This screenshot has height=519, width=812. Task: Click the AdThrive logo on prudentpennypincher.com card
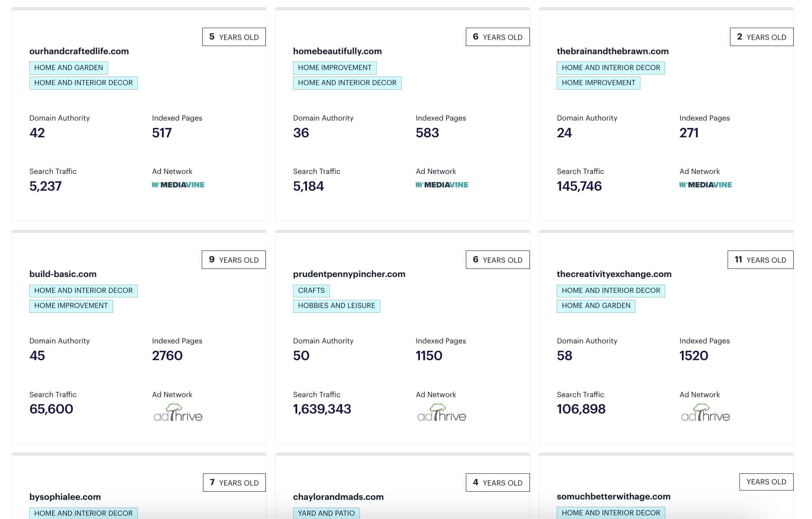pyautogui.click(x=442, y=413)
